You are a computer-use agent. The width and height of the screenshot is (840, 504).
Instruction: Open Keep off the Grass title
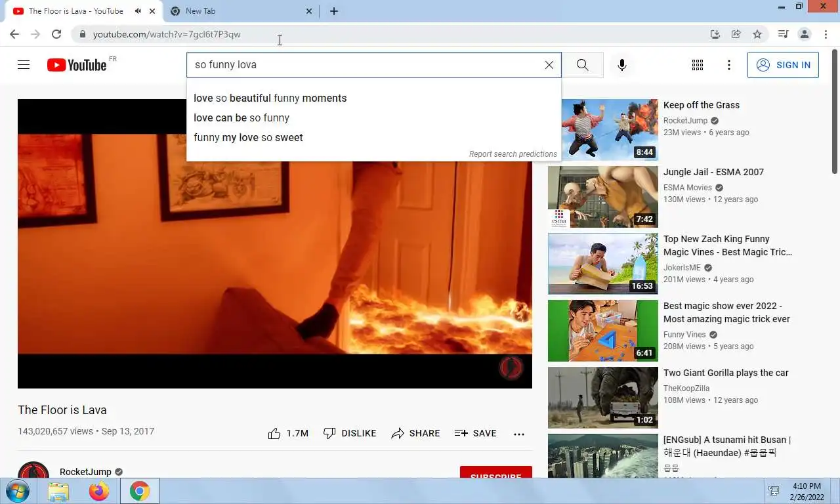click(702, 105)
